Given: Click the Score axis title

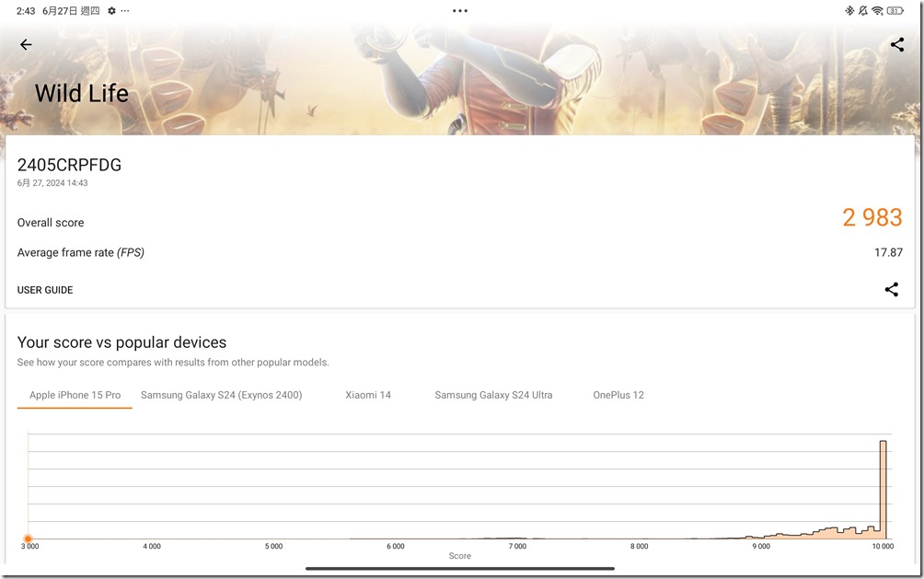Looking at the screenshot, I should [459, 556].
